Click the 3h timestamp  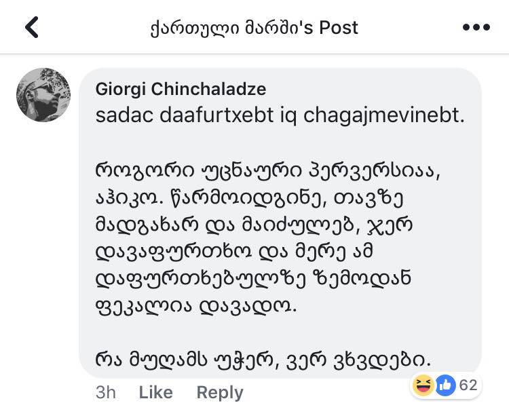[x=106, y=392]
